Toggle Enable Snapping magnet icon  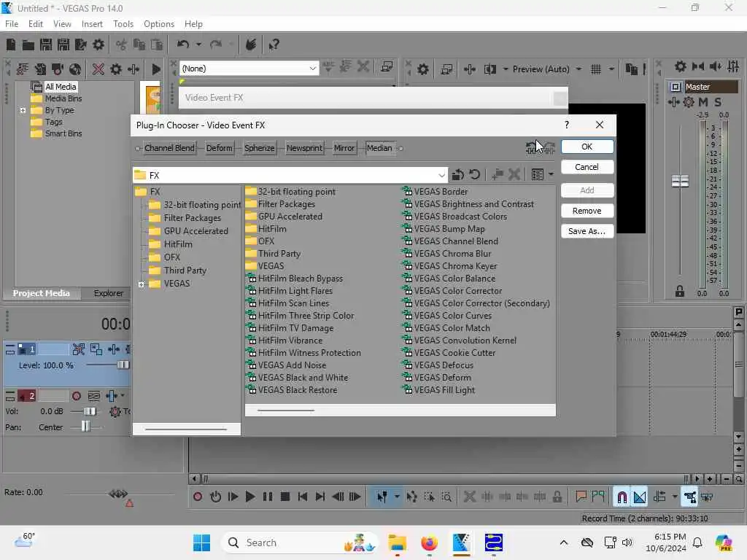pyautogui.click(x=622, y=497)
